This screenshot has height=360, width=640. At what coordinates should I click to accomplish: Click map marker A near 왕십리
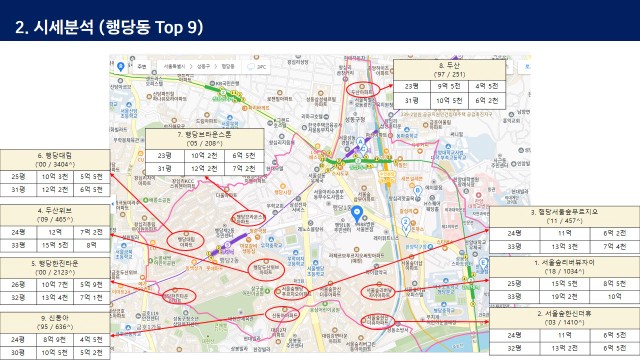pos(360,142)
